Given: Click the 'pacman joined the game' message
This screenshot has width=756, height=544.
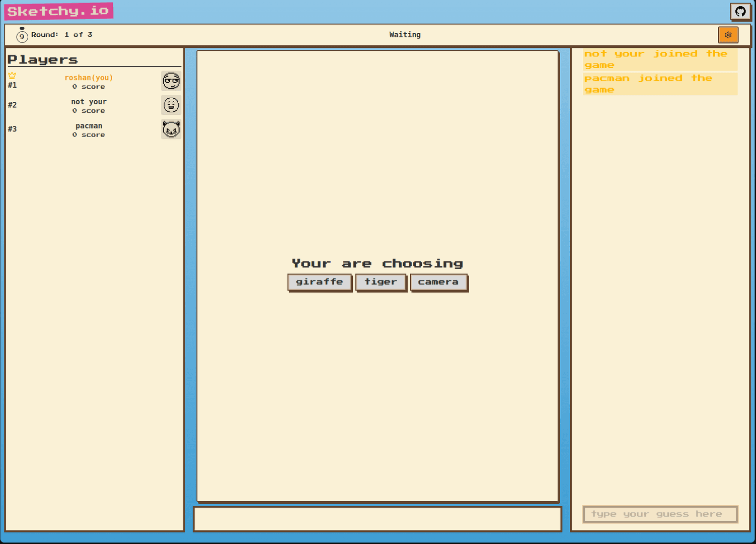Looking at the screenshot, I should (660, 84).
